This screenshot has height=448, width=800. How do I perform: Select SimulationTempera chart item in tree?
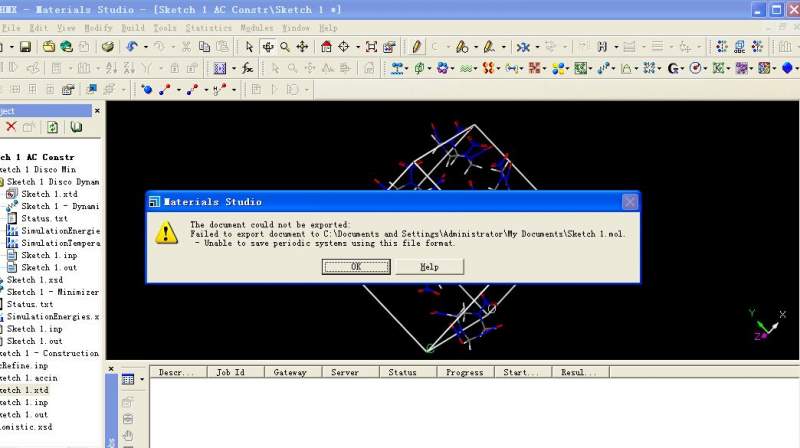[60, 243]
